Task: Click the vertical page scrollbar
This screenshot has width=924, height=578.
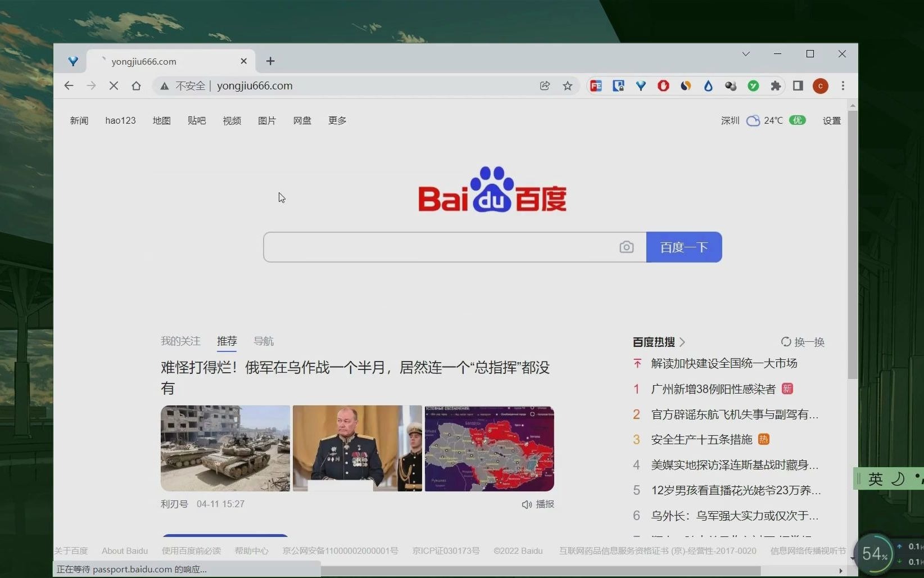Action: (853, 245)
